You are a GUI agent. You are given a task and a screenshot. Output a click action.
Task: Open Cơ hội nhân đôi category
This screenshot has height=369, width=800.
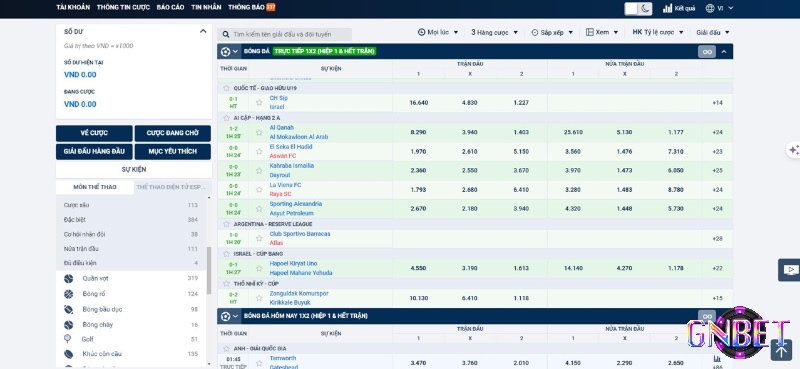click(x=131, y=234)
